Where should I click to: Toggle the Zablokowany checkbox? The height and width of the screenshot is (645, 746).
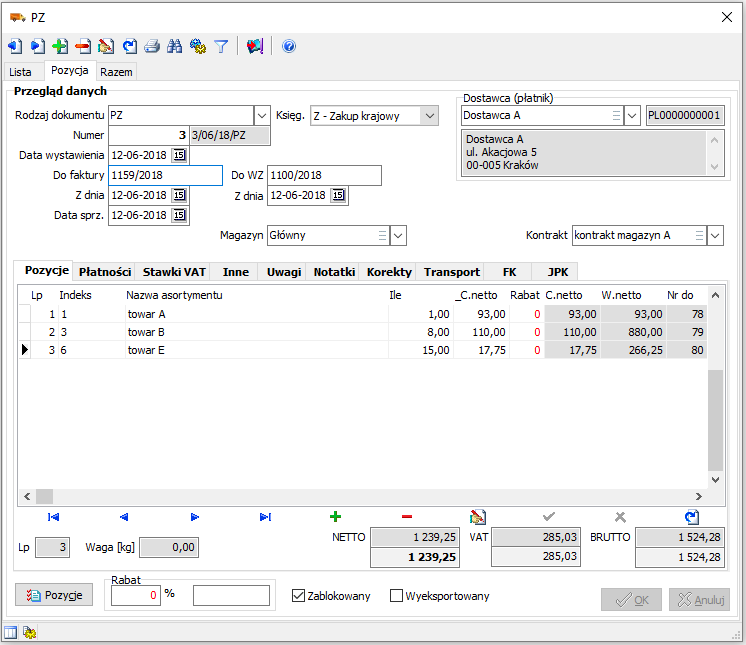tap(298, 596)
